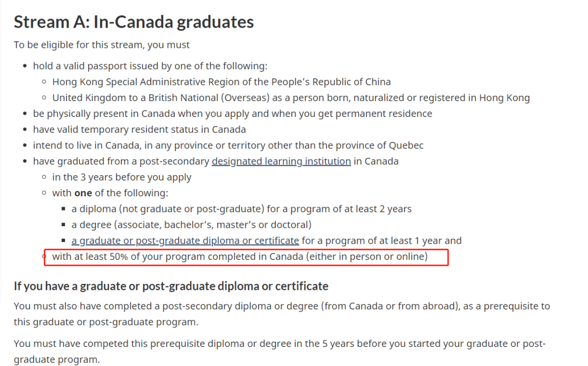Click 'have valid temporary resident status' bullet
This screenshot has width=588, height=366.
coord(139,129)
